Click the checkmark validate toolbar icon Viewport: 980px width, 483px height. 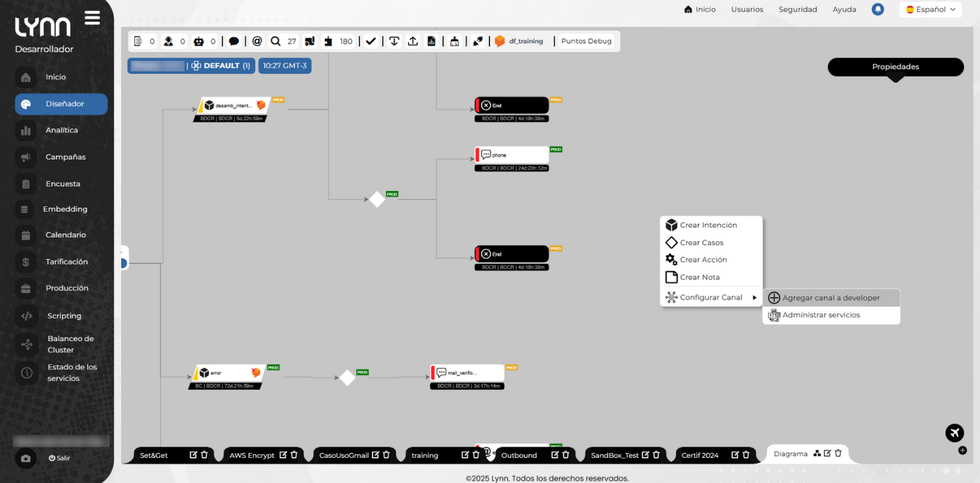370,41
